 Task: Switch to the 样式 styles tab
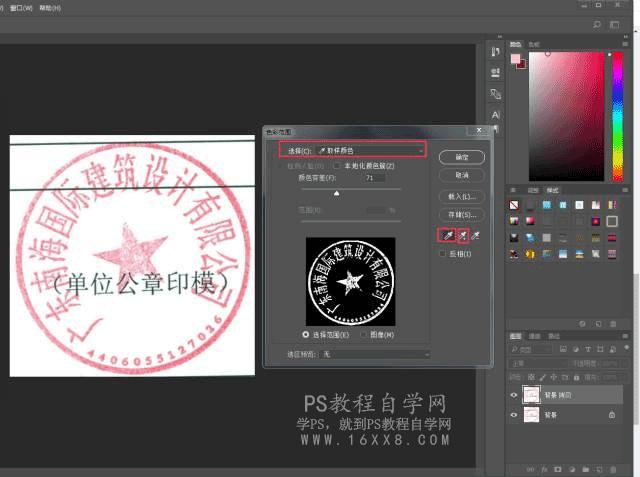[553, 189]
